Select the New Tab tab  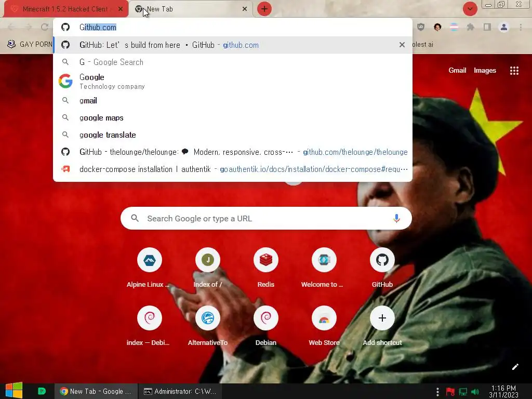[191, 9]
